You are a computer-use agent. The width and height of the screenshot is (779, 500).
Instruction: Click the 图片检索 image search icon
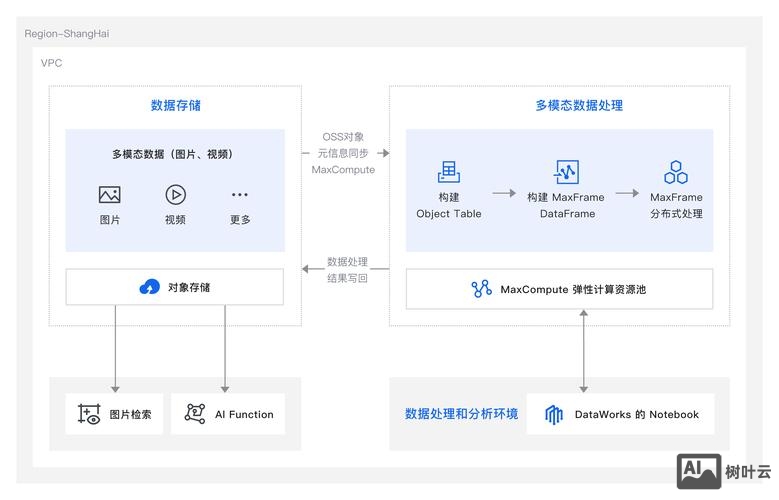89,414
